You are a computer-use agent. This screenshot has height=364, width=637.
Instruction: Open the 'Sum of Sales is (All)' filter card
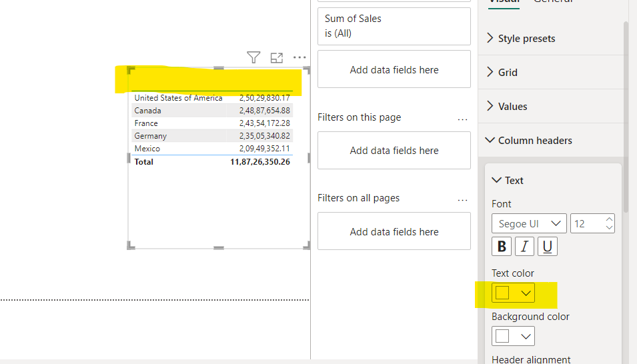point(394,26)
